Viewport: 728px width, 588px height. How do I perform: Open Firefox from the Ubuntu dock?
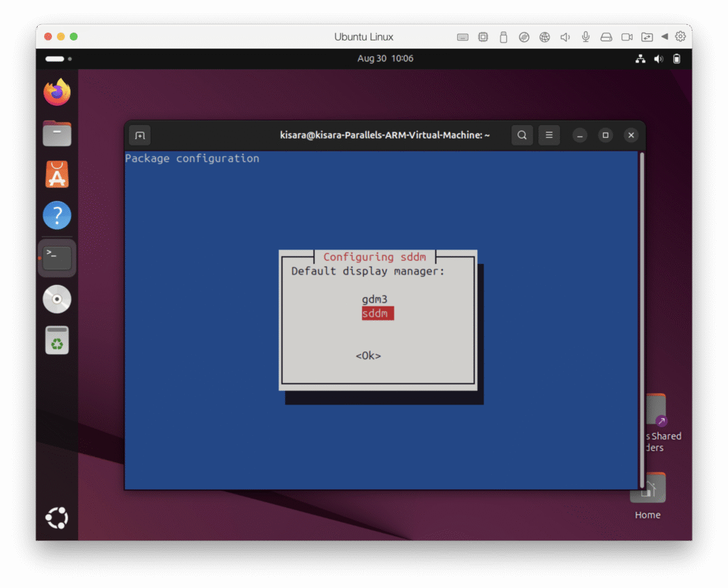pyautogui.click(x=57, y=92)
